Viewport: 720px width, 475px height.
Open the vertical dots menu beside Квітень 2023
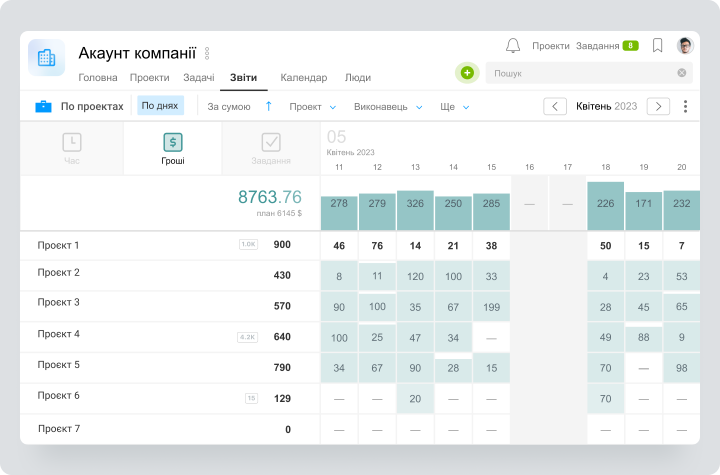(685, 106)
